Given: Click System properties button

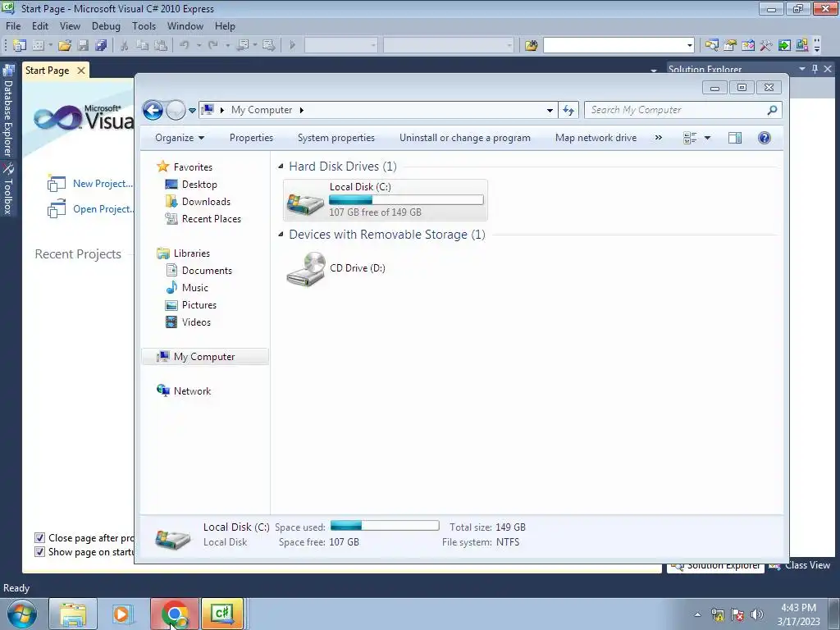Looking at the screenshot, I should (x=336, y=138).
